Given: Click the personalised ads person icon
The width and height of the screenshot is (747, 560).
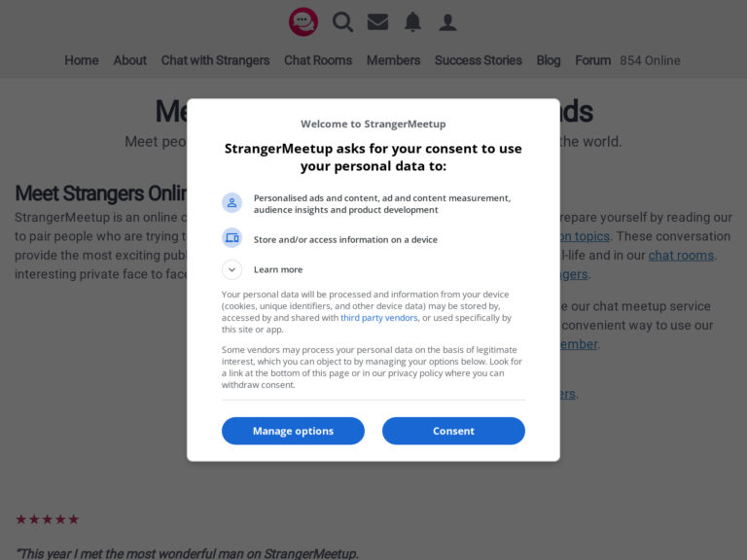Looking at the screenshot, I should click(x=232, y=203).
